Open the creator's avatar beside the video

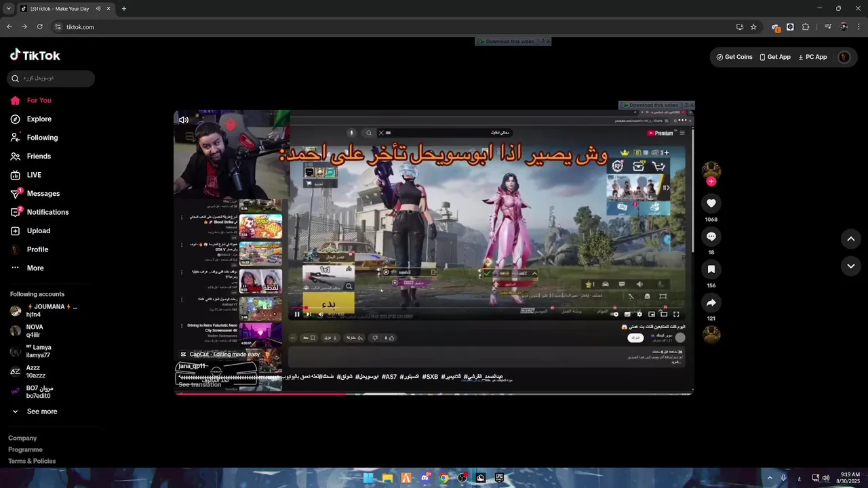tap(711, 170)
